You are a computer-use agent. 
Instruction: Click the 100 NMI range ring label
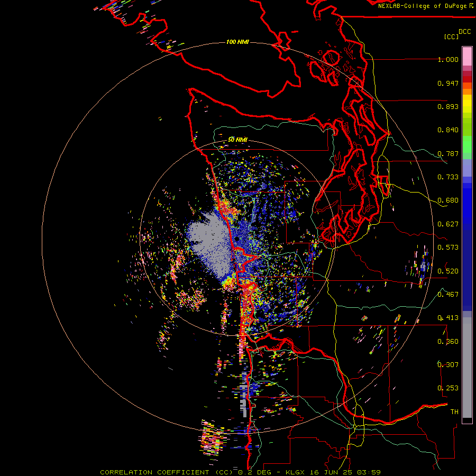coord(237,42)
